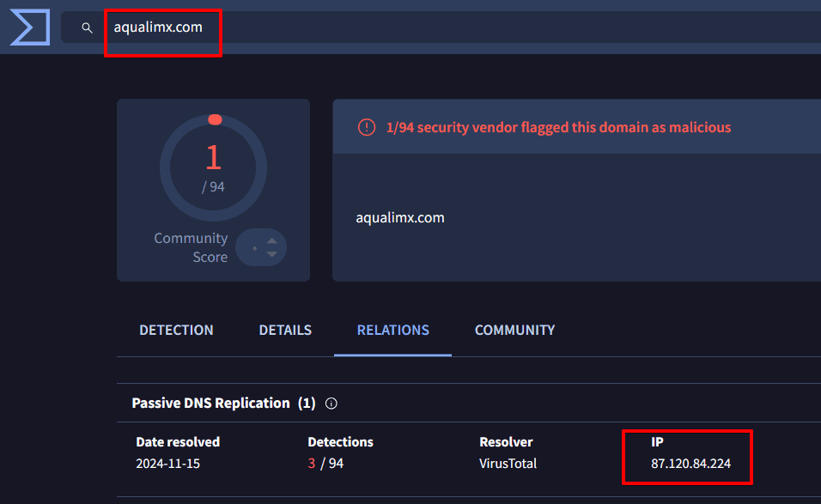The height and width of the screenshot is (504, 821).
Task: Upvote the community score with the up arrow
Action: point(271,240)
